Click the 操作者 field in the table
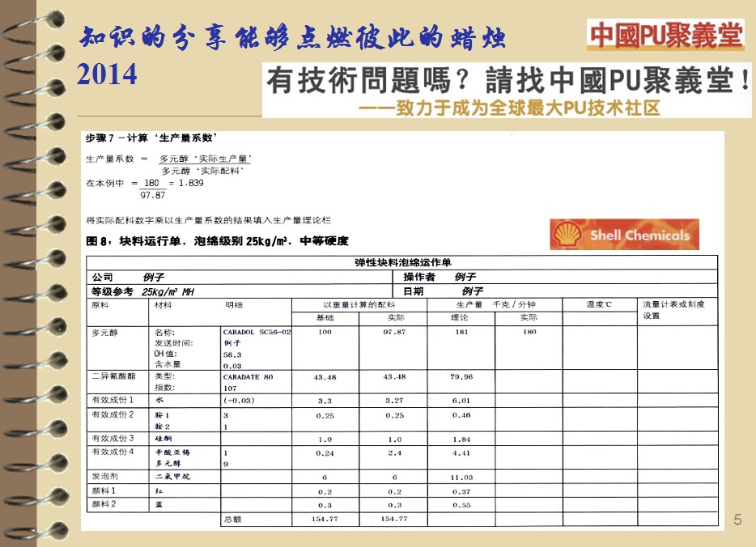This screenshot has width=756, height=547. [x=555, y=277]
